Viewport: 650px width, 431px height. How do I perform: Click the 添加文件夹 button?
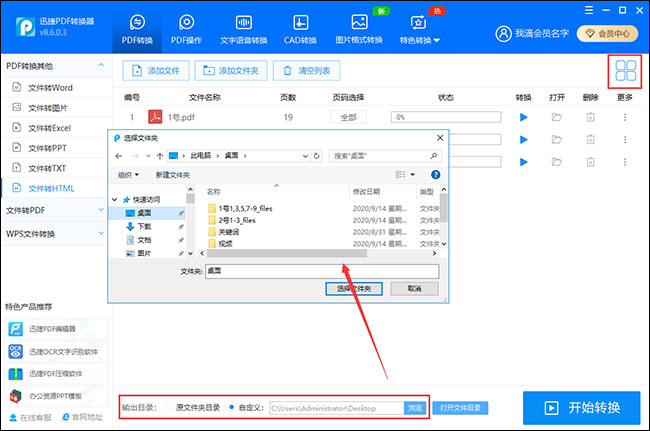[231, 71]
